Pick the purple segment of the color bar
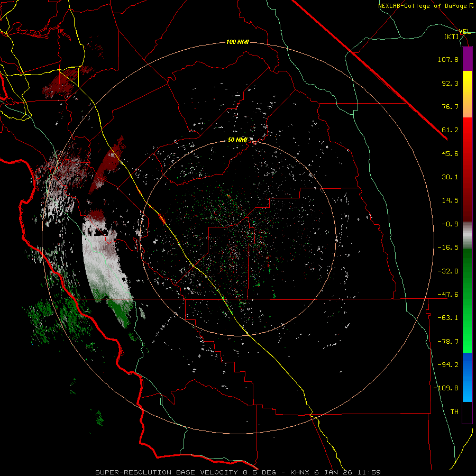The height and width of the screenshot is (476, 476). (467, 59)
